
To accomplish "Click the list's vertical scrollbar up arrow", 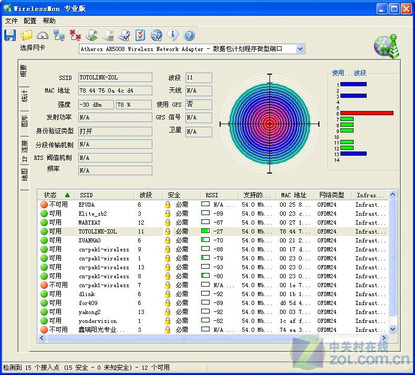I will tap(393, 195).
